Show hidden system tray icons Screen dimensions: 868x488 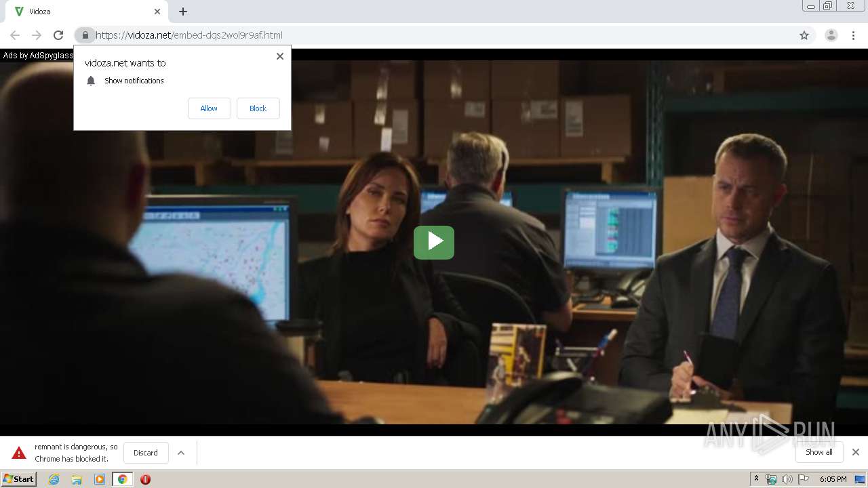click(756, 479)
